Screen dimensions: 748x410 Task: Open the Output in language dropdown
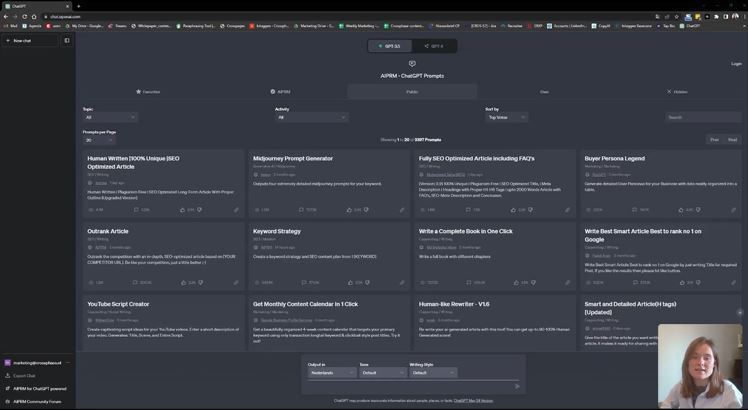[331, 372]
